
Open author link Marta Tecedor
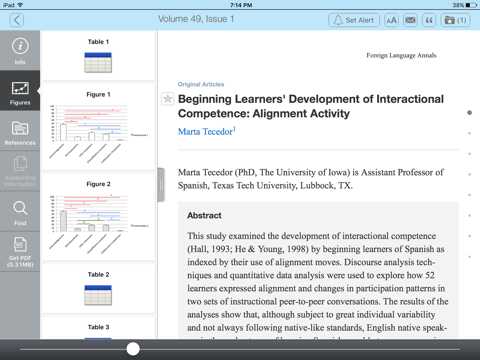(207, 131)
